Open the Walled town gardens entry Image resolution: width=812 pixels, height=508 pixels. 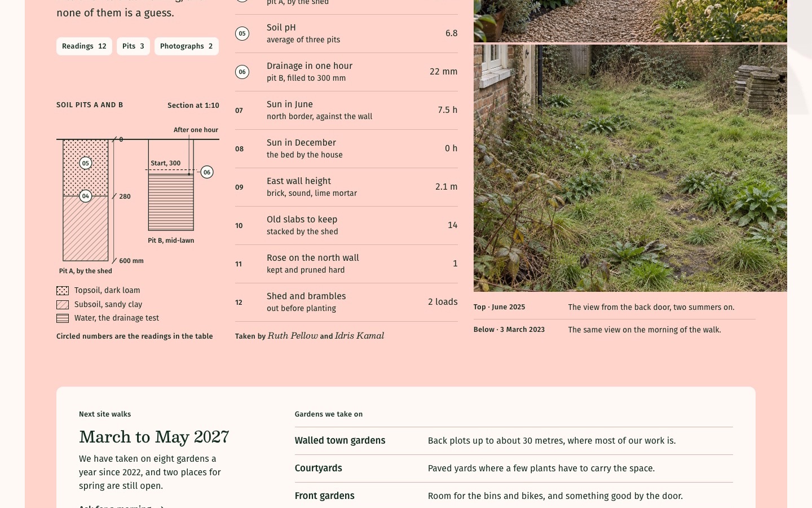[514, 441]
